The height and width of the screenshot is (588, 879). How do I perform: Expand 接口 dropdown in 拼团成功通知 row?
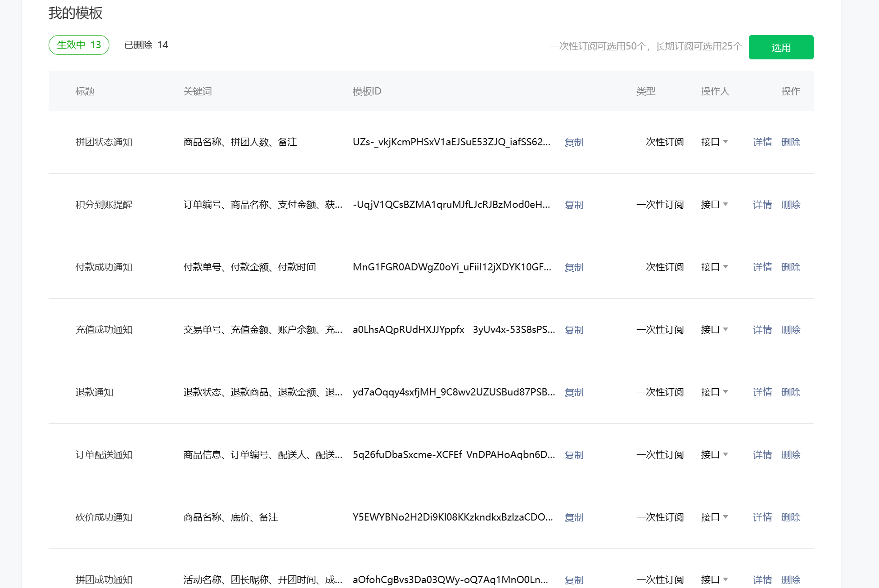pyautogui.click(x=714, y=580)
